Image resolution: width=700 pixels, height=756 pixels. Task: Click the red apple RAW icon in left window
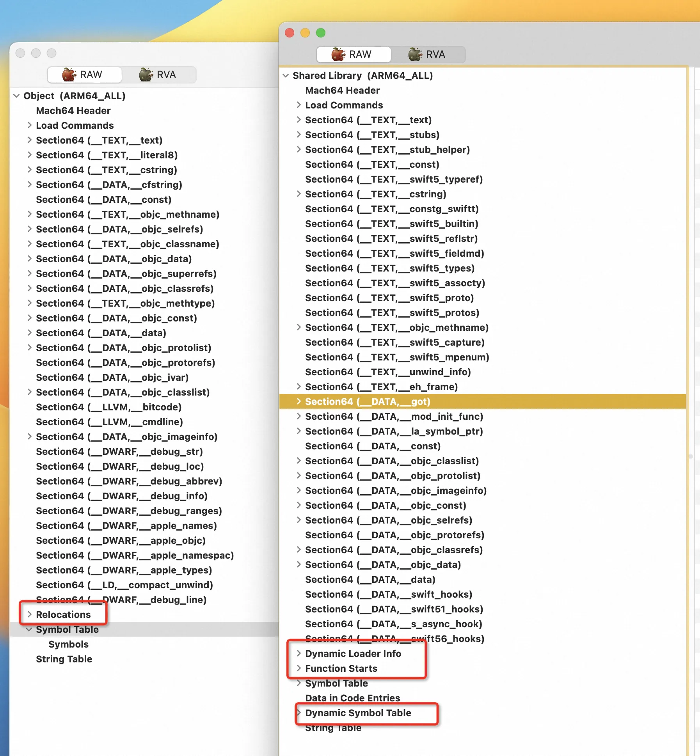click(69, 75)
